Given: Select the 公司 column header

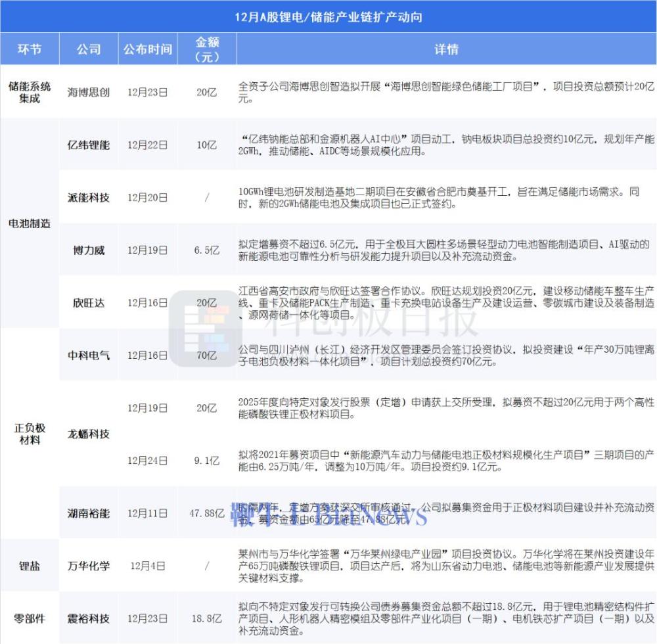Looking at the screenshot, I should (89, 49).
